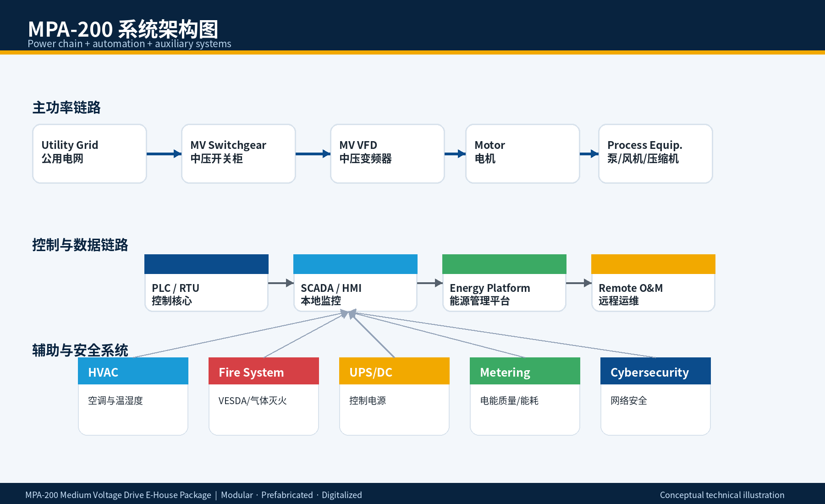The image size is (825, 504).
Task: Select the Energy Platform 能源管理平台 card
Action: pyautogui.click(x=504, y=283)
